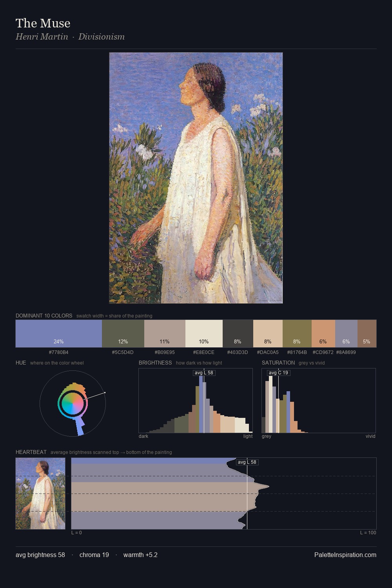Select the hex label #81764B

[297, 352]
